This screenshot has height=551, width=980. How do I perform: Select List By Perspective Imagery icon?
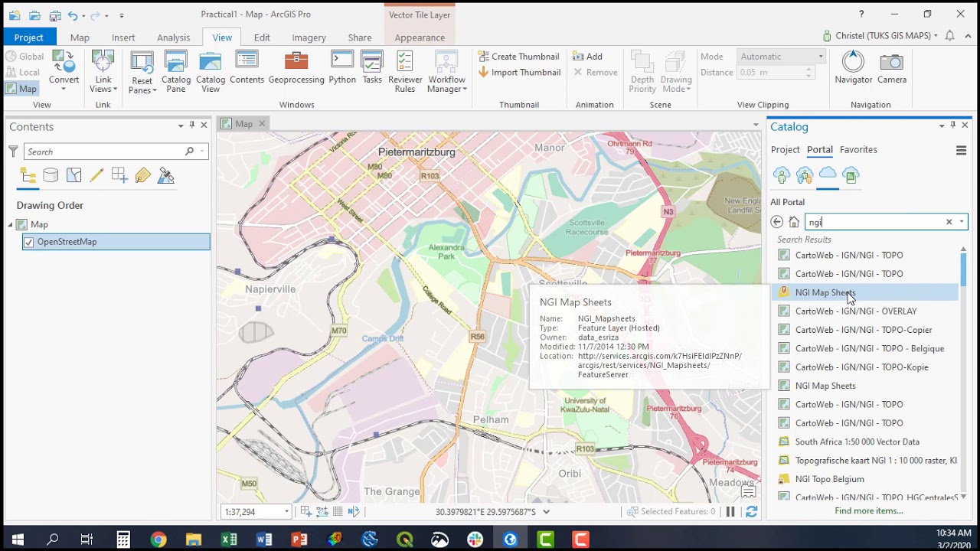click(165, 176)
